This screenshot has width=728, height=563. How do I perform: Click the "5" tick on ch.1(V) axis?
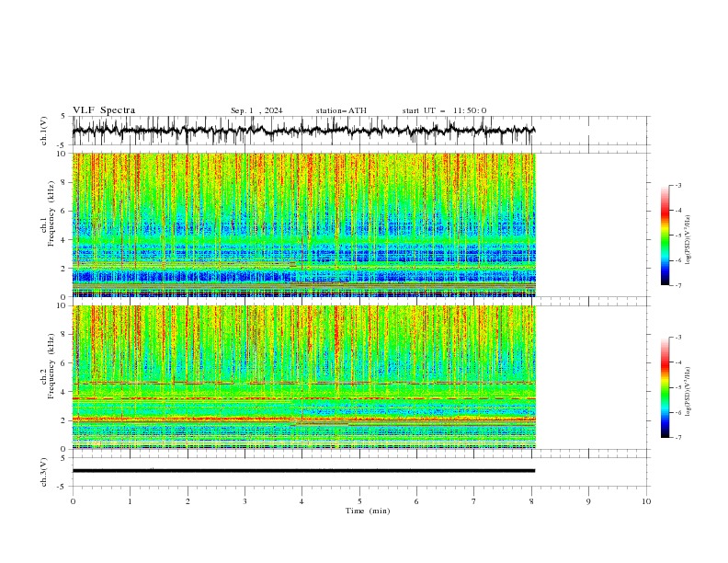coord(64,116)
